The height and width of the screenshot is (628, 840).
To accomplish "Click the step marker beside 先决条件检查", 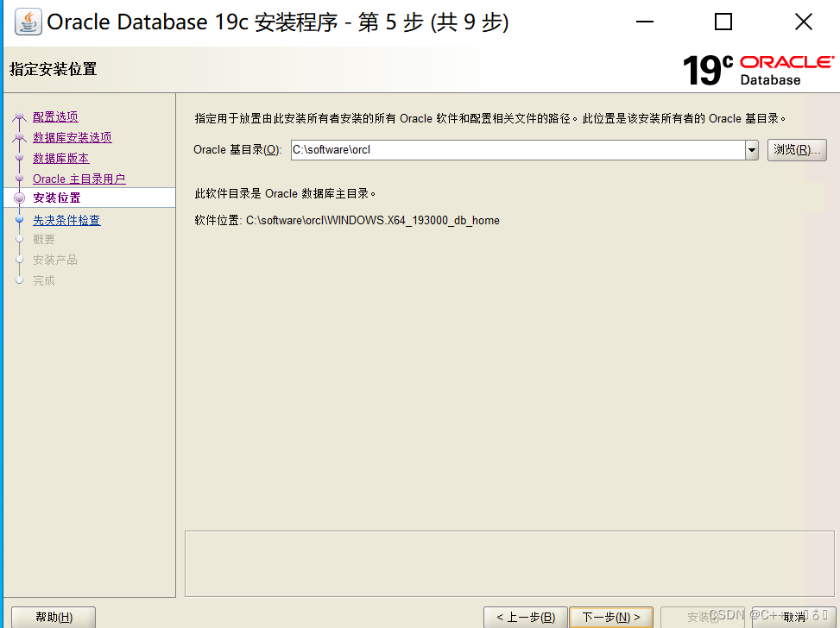I will tap(20, 219).
